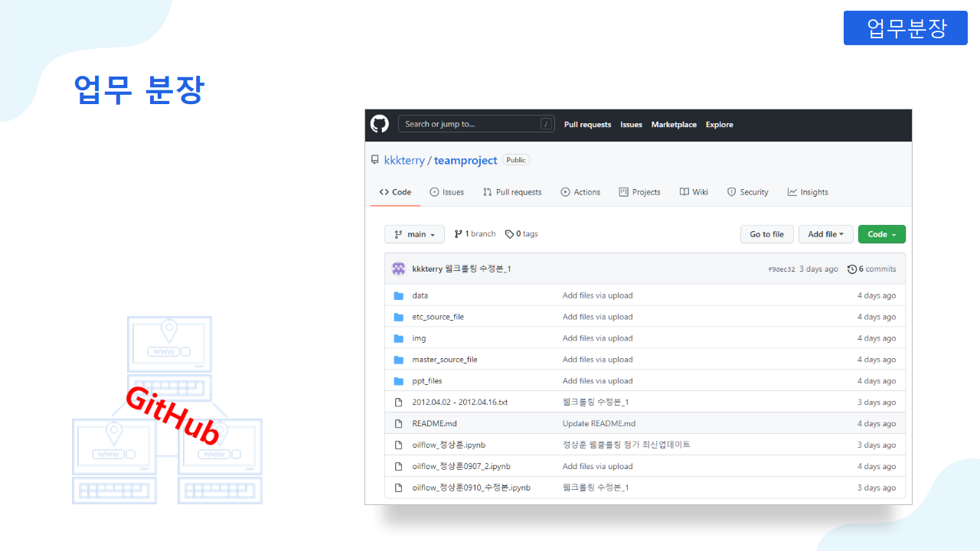
Task: Click Pull requests in top navigation bar
Action: coord(587,124)
